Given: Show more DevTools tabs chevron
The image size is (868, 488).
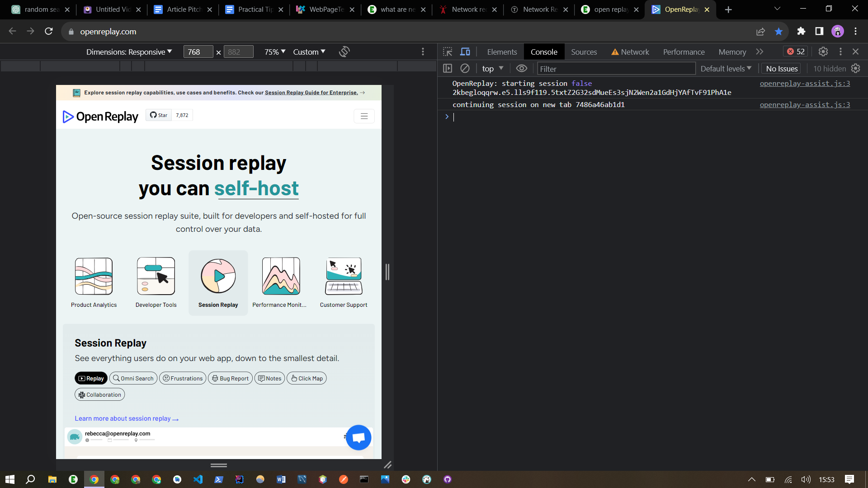Looking at the screenshot, I should (759, 52).
